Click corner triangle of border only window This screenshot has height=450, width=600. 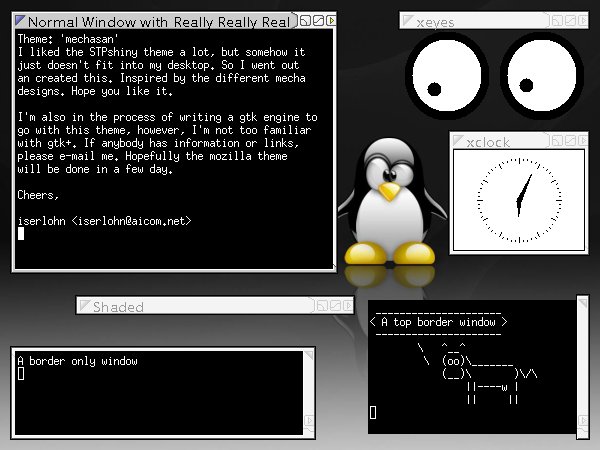[x=308, y=355]
